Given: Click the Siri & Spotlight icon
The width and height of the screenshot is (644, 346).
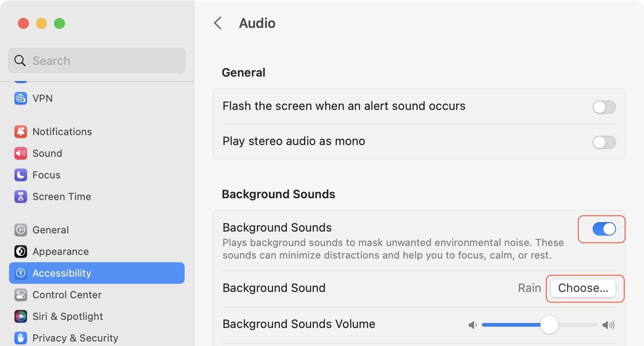Looking at the screenshot, I should (x=21, y=316).
